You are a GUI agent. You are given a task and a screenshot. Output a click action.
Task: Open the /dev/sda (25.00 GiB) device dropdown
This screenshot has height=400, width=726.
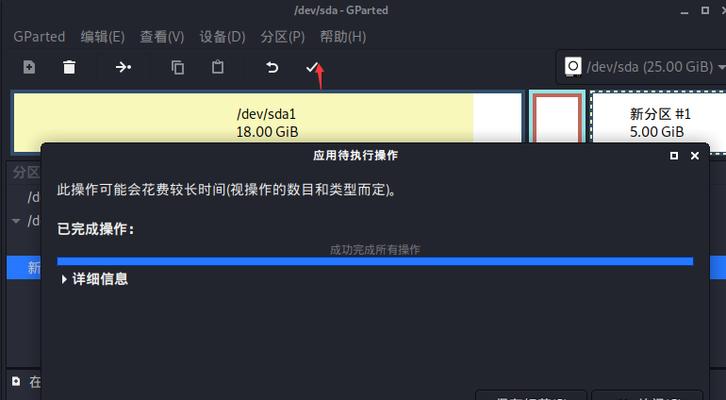pos(644,67)
